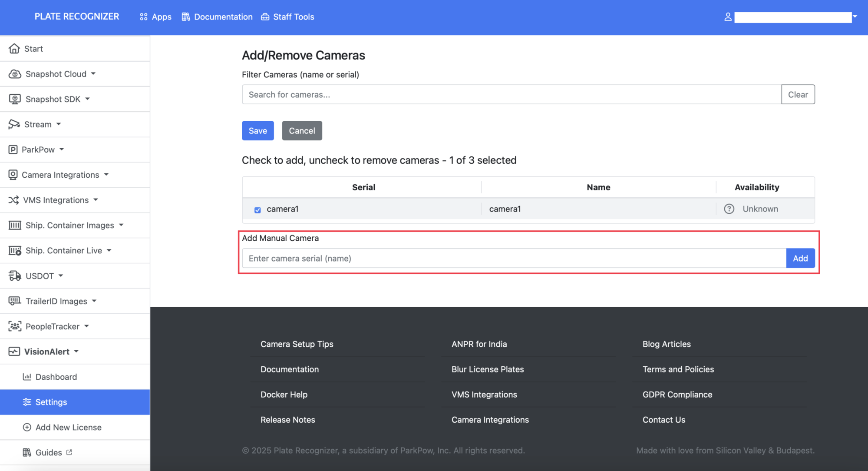Focus the Search for cameras field
Image resolution: width=868 pixels, height=471 pixels.
click(x=511, y=95)
